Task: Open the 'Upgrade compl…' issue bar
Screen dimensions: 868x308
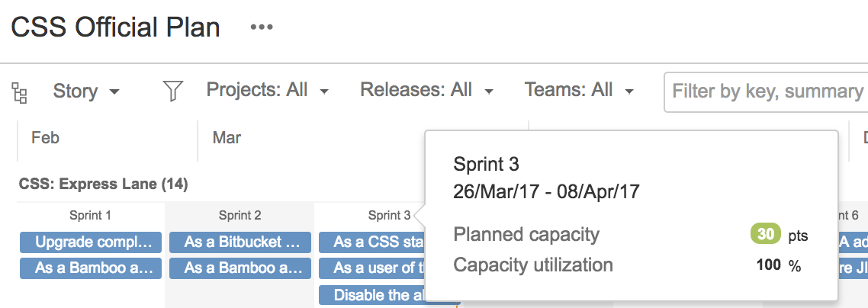Action: coord(91,242)
